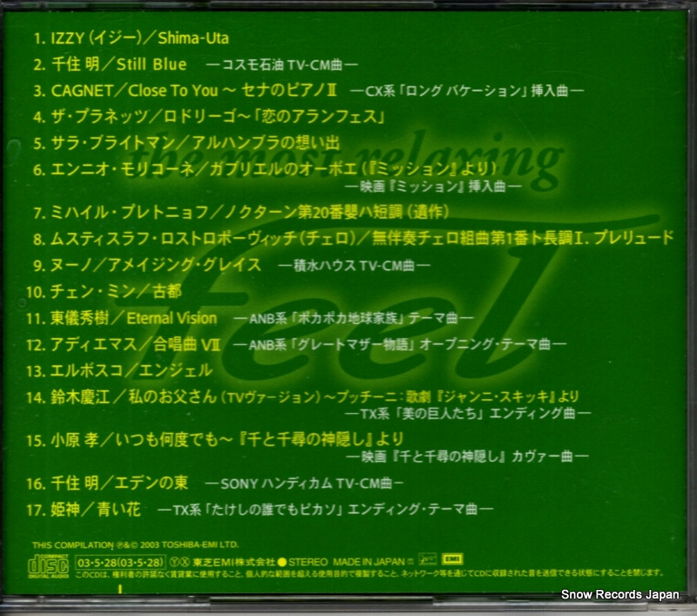Click the Compact Disc Digital Audio logo
This screenshot has height=616, width=697.
tap(48, 564)
